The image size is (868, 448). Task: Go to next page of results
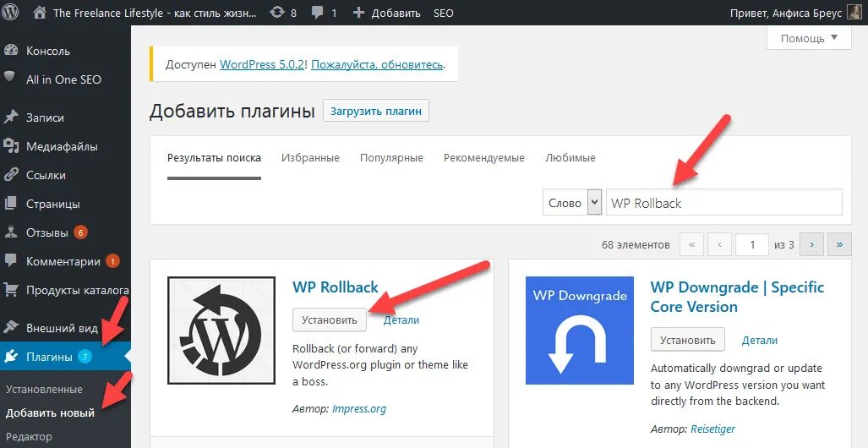click(x=811, y=244)
